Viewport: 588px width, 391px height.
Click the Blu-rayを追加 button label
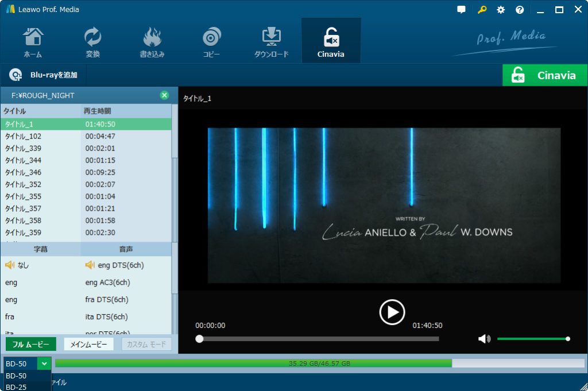click(53, 75)
